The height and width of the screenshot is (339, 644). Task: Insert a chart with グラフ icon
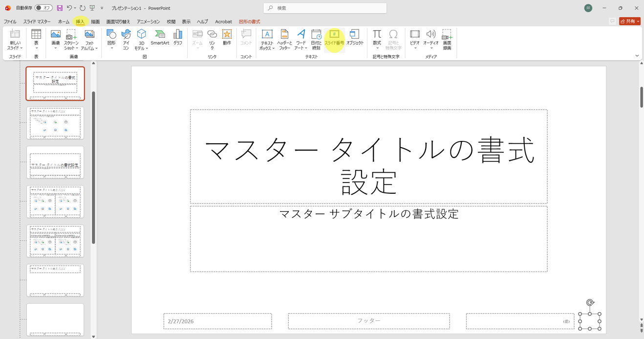(x=177, y=37)
